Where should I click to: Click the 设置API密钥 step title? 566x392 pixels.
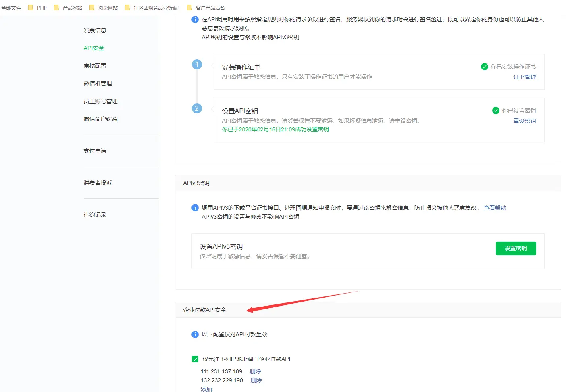tap(240, 111)
